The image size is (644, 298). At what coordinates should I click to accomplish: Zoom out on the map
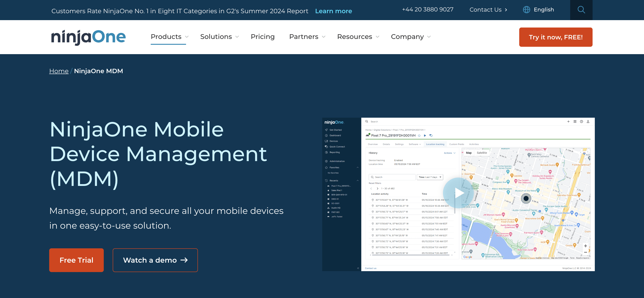click(x=585, y=252)
